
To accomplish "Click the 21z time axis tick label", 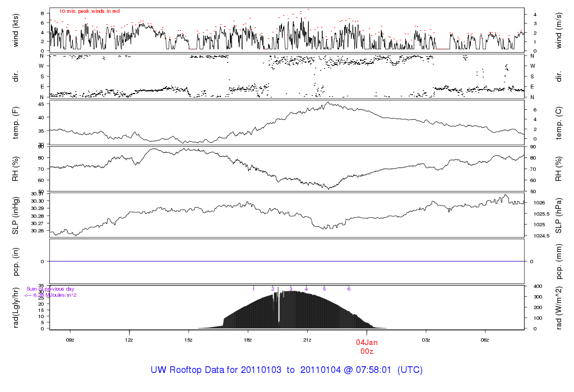I will point(307,340).
